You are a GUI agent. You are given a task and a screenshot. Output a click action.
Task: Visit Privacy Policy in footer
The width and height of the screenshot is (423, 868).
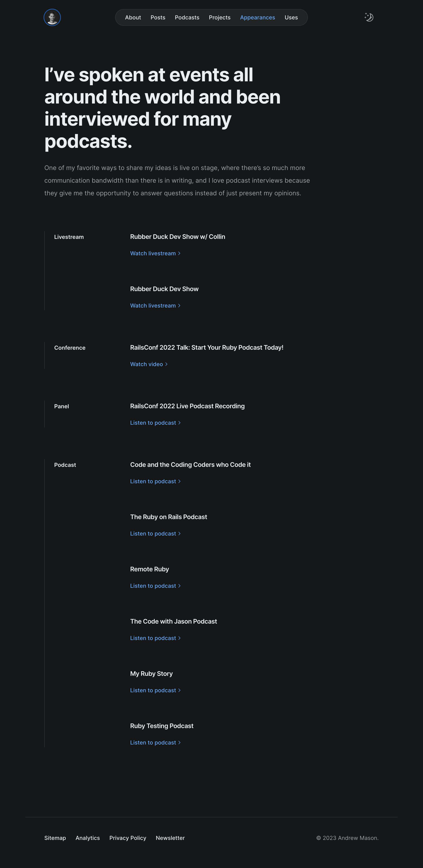tap(128, 838)
